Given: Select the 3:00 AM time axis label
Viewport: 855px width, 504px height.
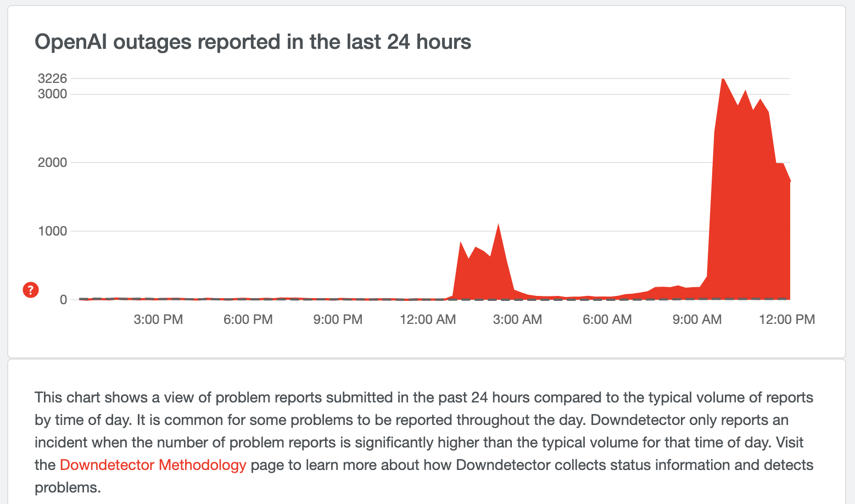Looking at the screenshot, I should pos(517,319).
